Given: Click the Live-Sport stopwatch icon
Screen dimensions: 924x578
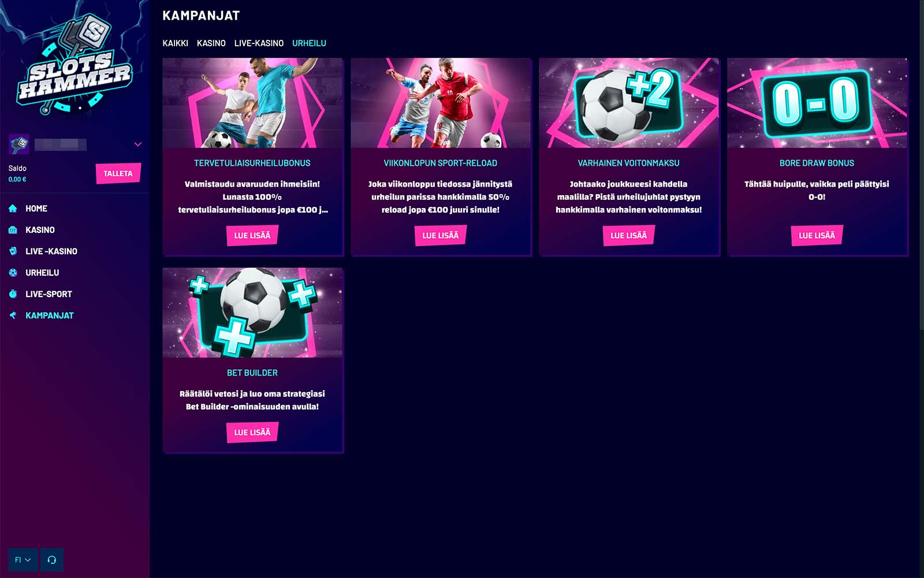Looking at the screenshot, I should [x=13, y=294].
